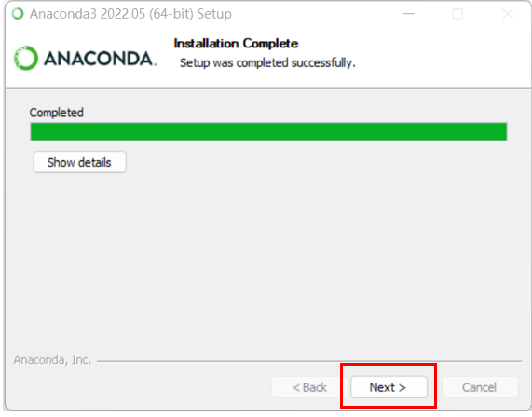Minimize the Anaconda3 Setup window
This screenshot has width=532, height=417.
[x=409, y=14]
